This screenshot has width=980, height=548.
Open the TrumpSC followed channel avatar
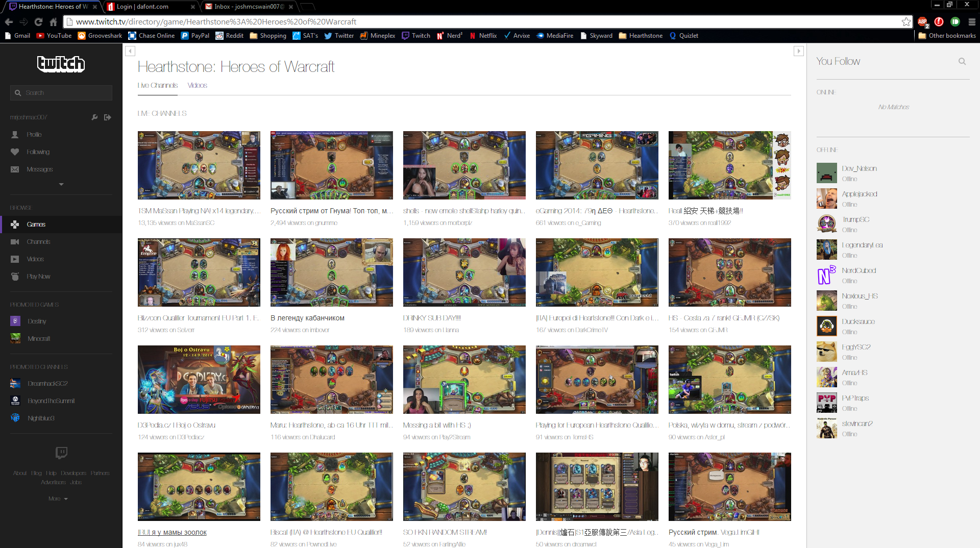point(827,224)
